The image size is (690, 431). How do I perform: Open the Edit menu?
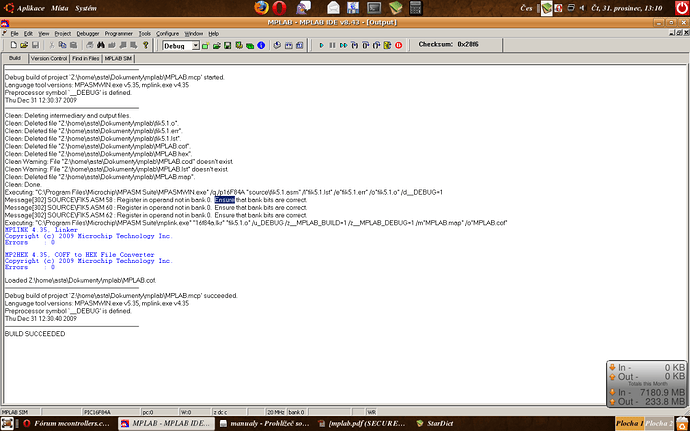[x=28, y=33]
